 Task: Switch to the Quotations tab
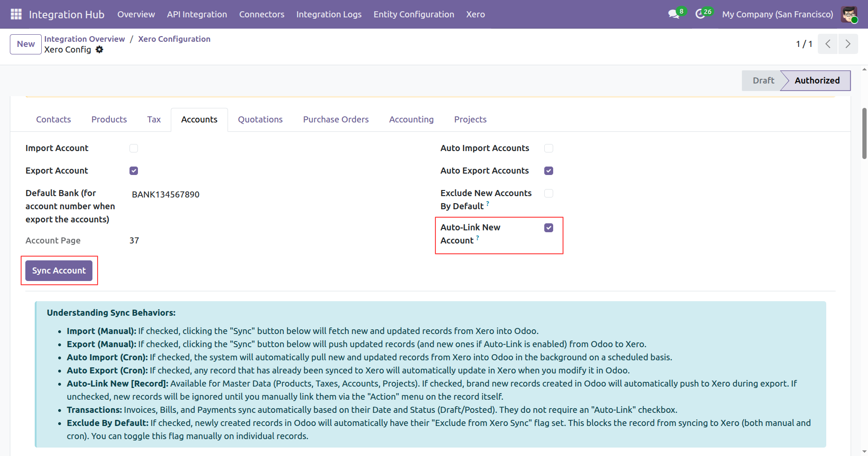tap(260, 120)
